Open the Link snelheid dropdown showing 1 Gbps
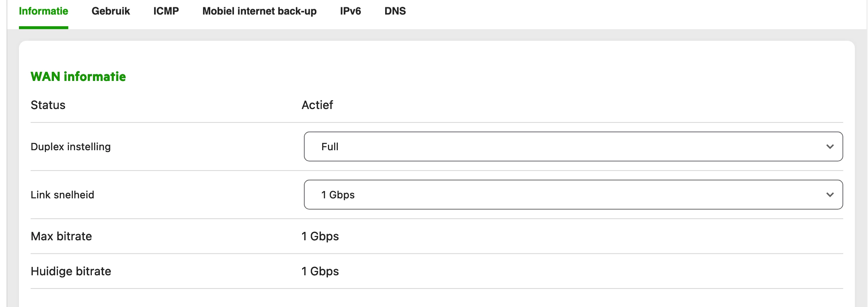The height and width of the screenshot is (307, 868). (x=573, y=195)
